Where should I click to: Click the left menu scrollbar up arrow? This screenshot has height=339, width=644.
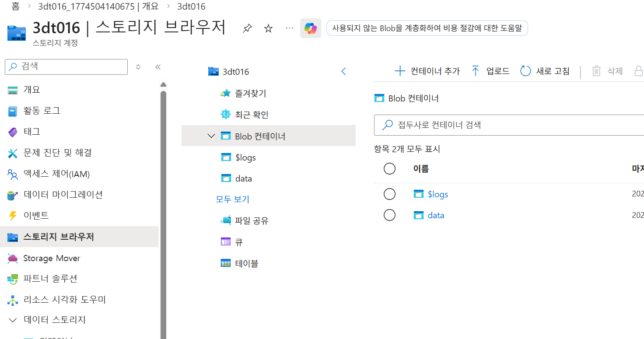[x=163, y=84]
